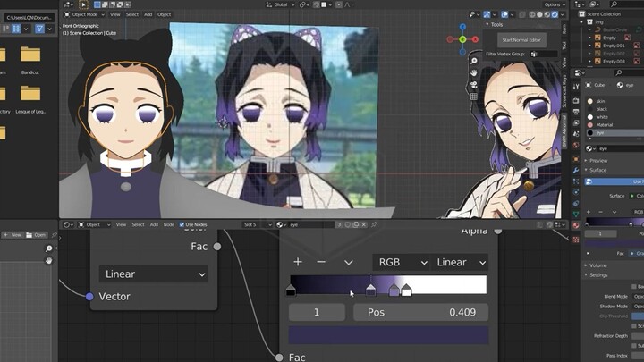Open the Texture properties checker tab

click(x=576, y=240)
